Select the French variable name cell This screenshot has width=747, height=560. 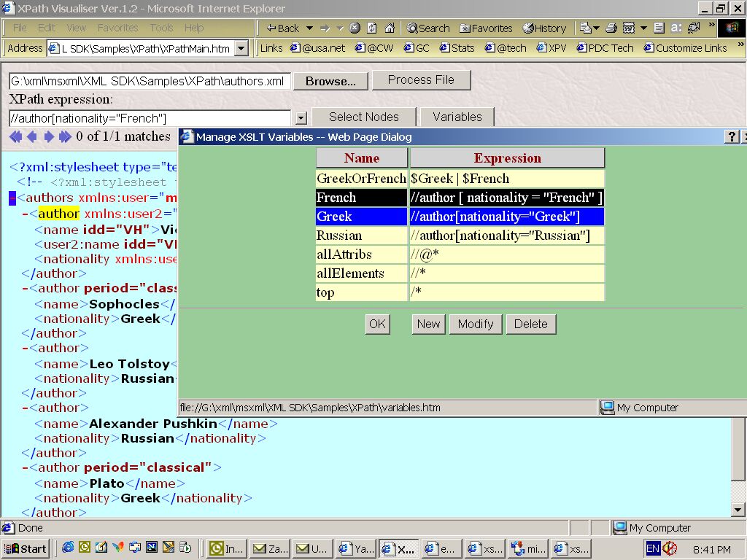(361, 198)
